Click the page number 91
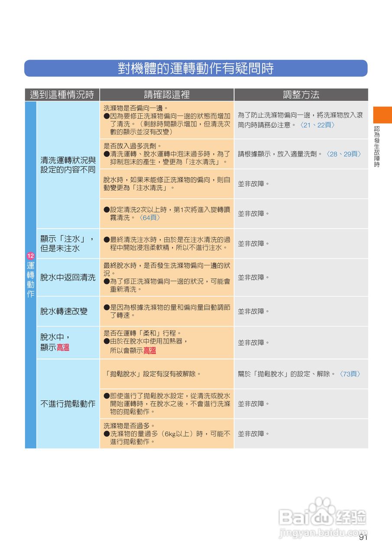This screenshot has width=392, height=555. [x=363, y=538]
